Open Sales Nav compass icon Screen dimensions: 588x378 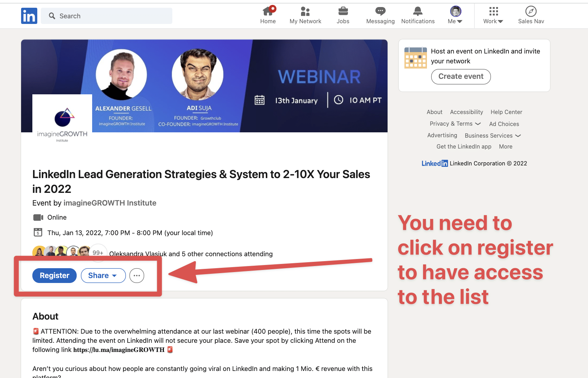531,11
